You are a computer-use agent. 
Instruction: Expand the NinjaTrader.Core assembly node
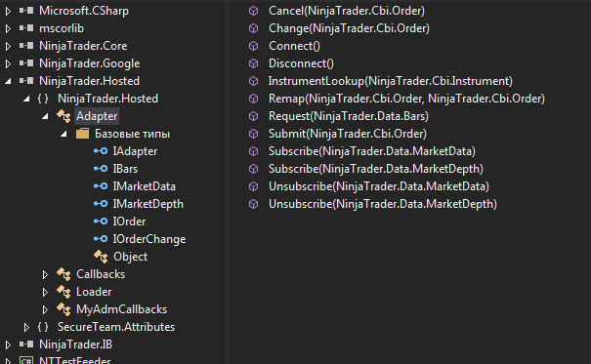tap(8, 46)
